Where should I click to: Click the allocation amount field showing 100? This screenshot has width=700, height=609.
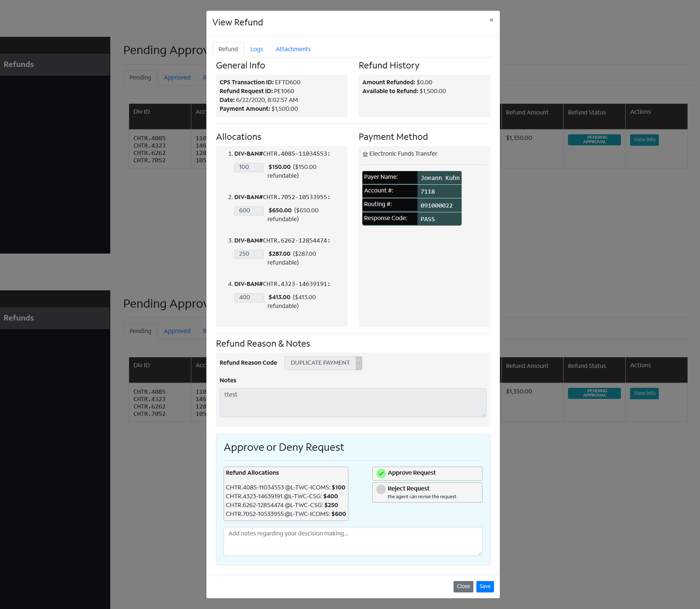pos(249,167)
